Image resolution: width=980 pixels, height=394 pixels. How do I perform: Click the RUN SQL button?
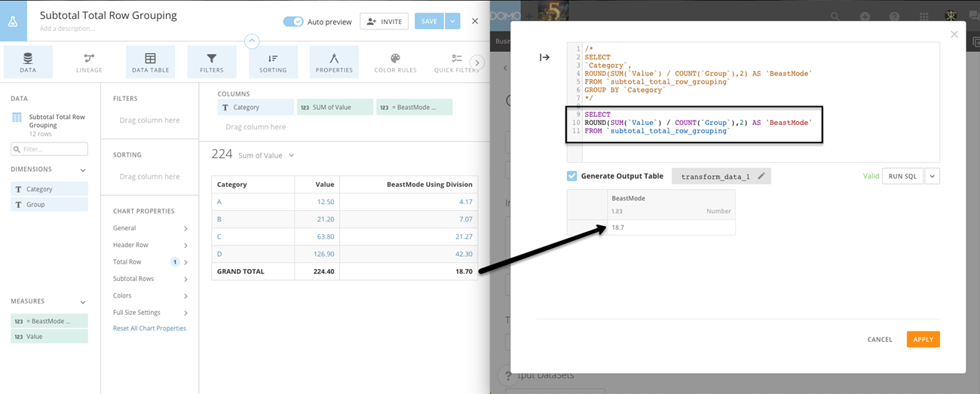pos(902,176)
